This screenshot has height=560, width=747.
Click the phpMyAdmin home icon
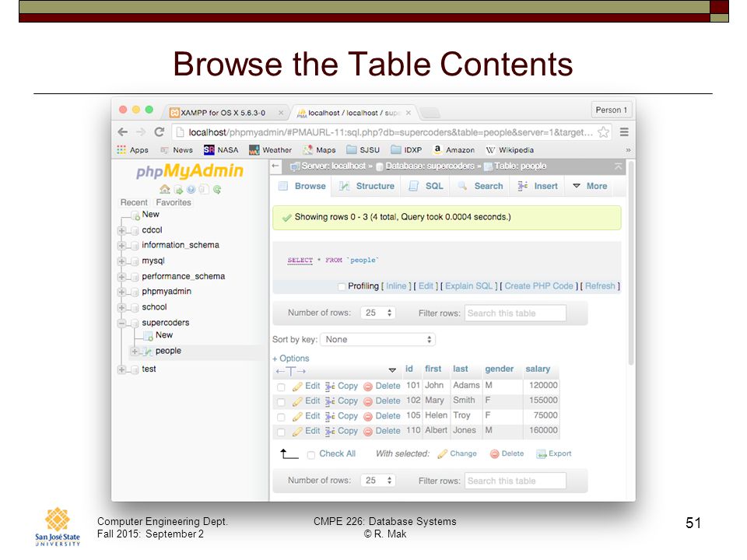point(165,190)
